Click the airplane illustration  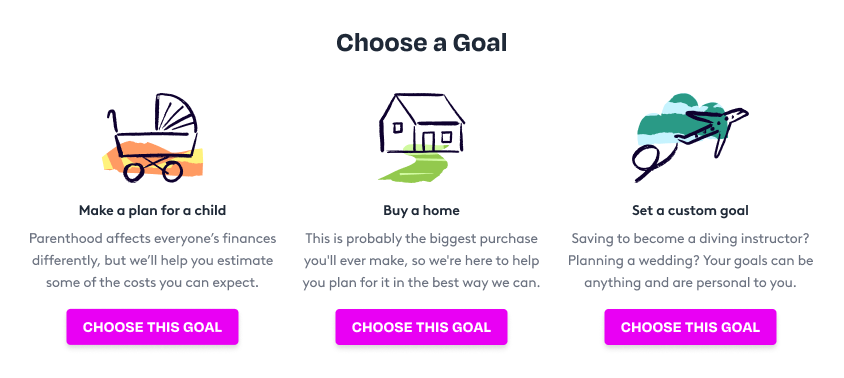712,131
